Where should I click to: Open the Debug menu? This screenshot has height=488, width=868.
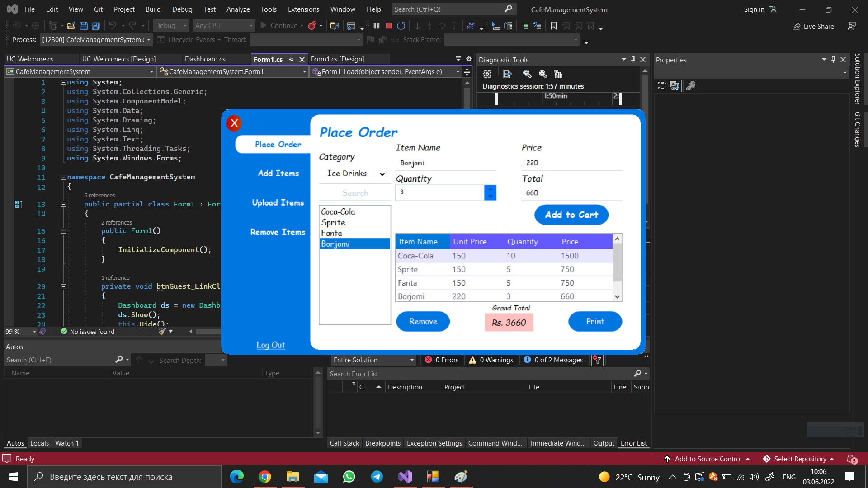pos(182,9)
